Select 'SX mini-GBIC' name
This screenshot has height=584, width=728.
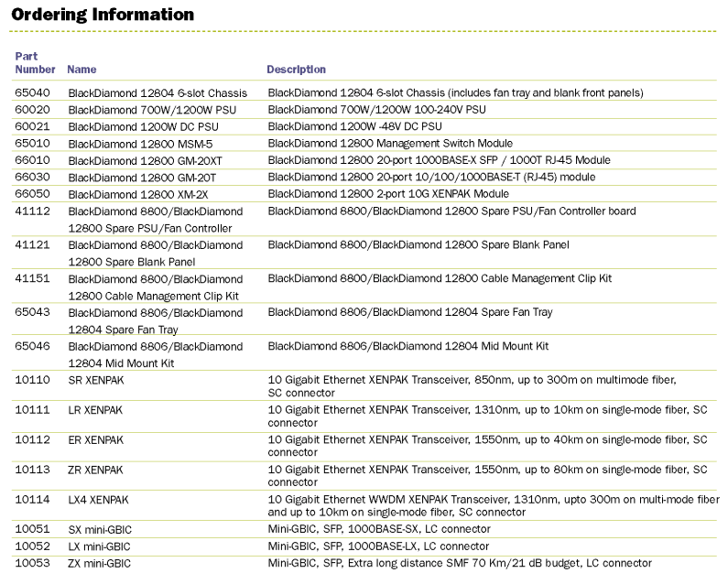click(100, 530)
